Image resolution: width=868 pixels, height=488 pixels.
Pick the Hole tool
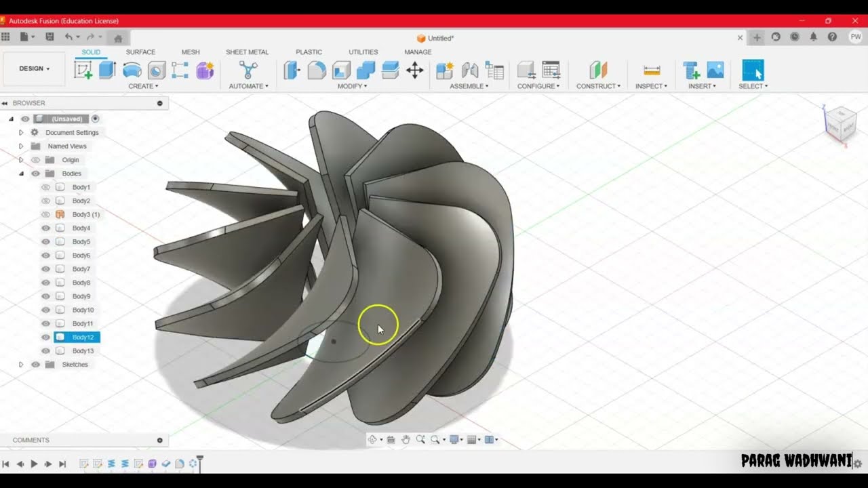[x=156, y=70]
